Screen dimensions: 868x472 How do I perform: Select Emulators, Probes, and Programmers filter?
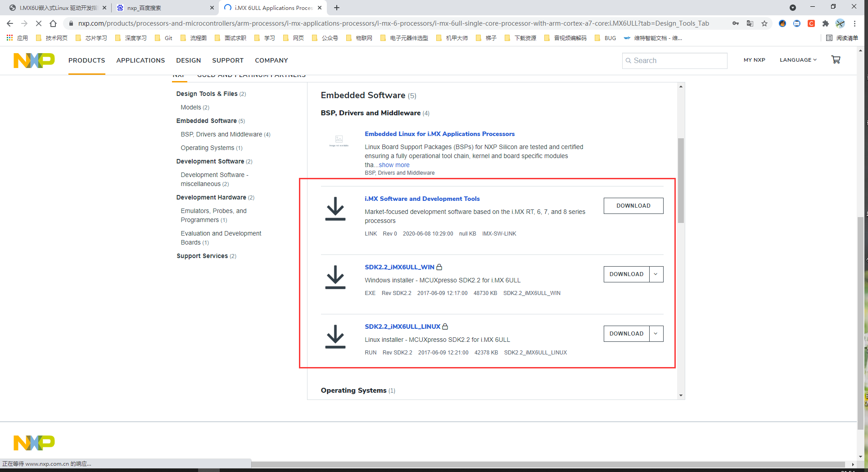[214, 215]
